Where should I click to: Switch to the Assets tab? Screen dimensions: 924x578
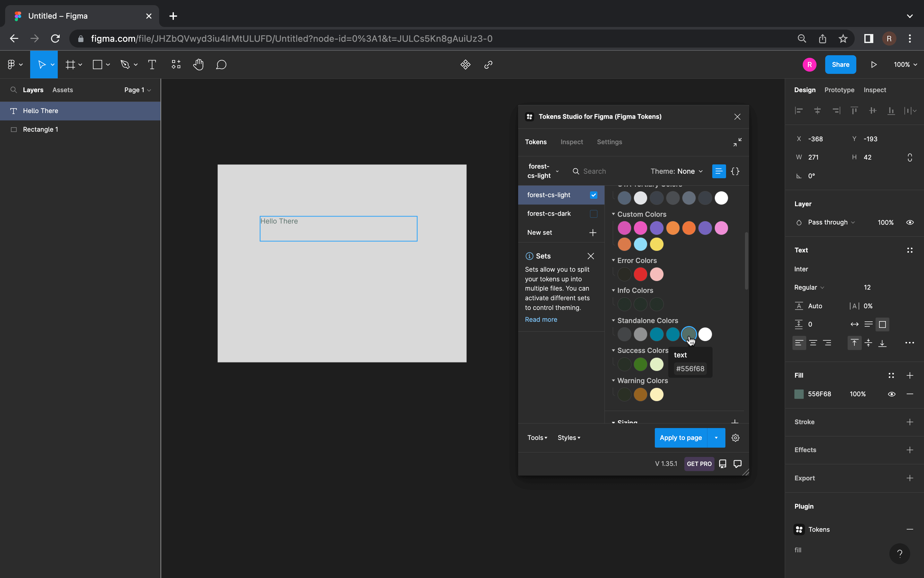coord(63,90)
